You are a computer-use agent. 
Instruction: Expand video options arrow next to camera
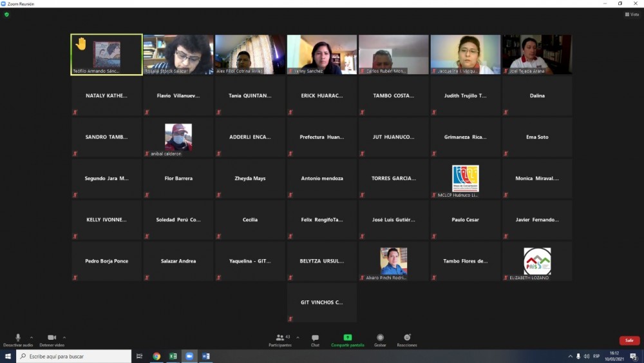(64, 337)
